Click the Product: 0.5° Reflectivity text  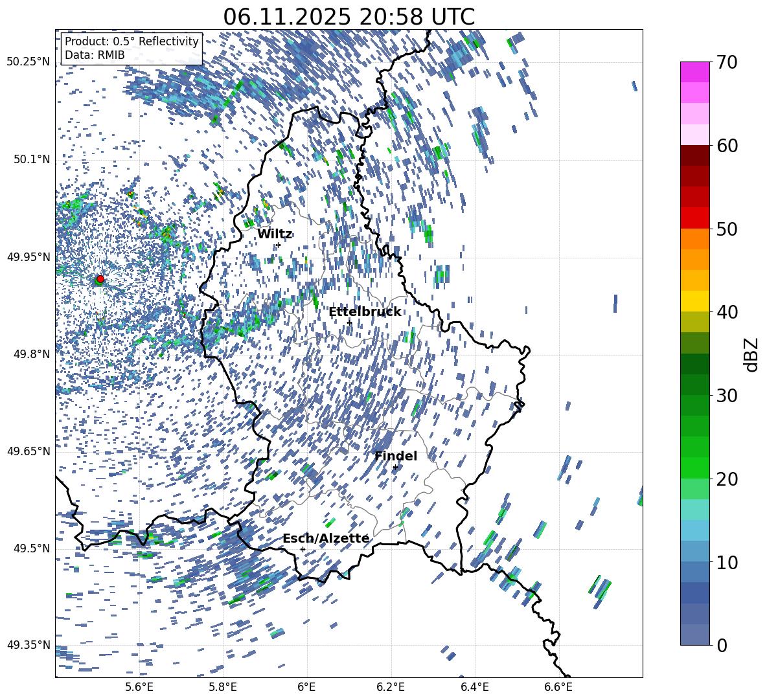132,41
